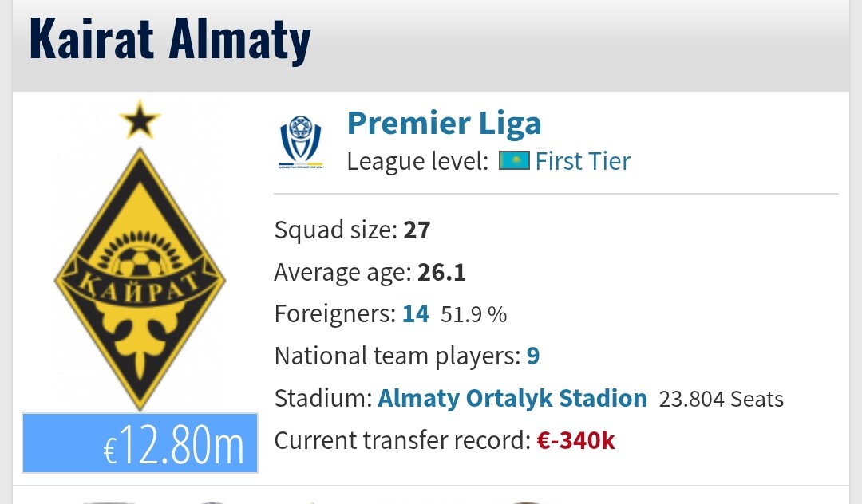This screenshot has width=862, height=504.
Task: Click the Premier Liga trophy logo
Action: tap(301, 142)
